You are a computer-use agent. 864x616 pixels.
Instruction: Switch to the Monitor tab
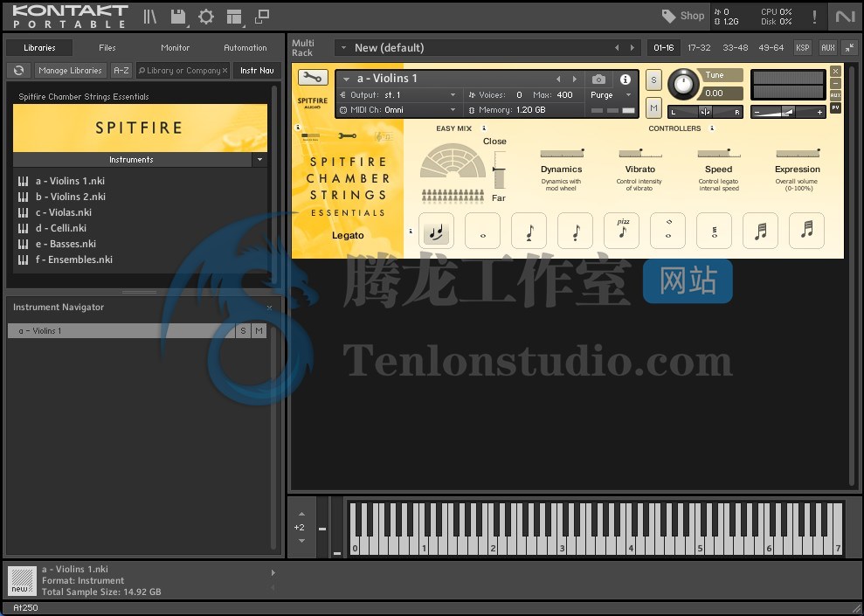click(x=176, y=47)
